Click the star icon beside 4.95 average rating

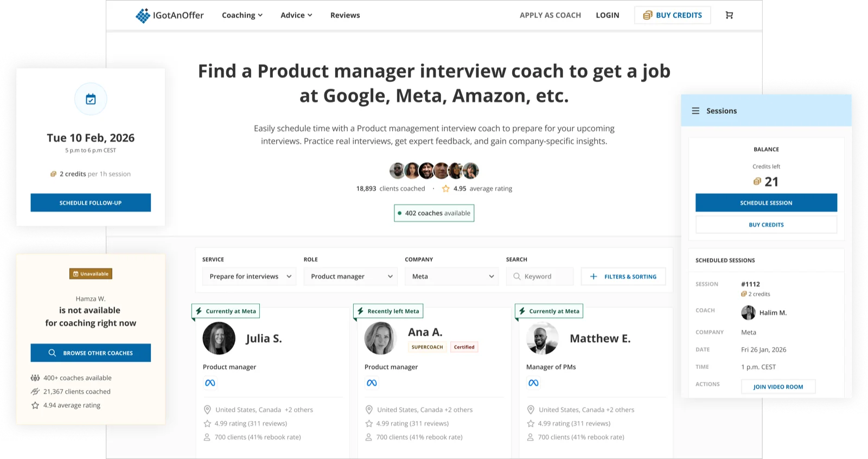(445, 189)
